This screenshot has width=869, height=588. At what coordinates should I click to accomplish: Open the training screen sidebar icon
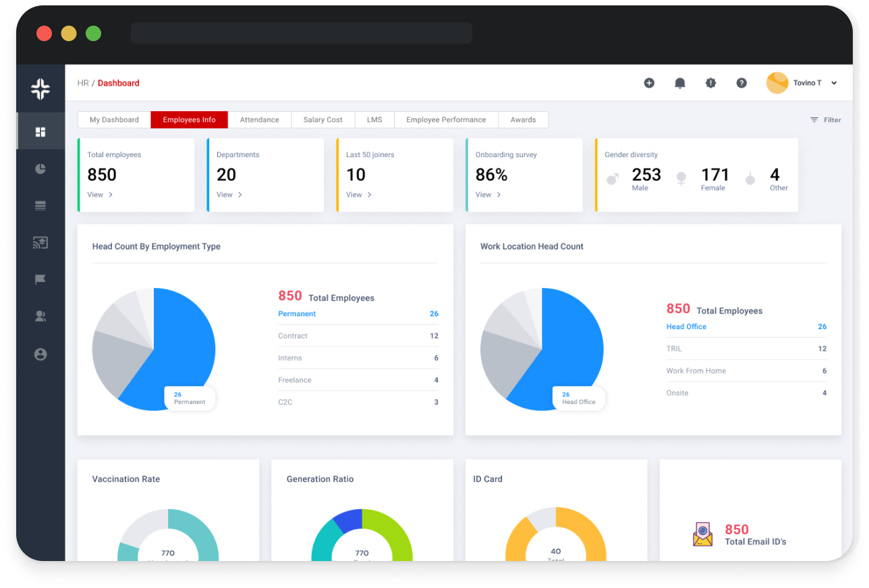point(40,243)
